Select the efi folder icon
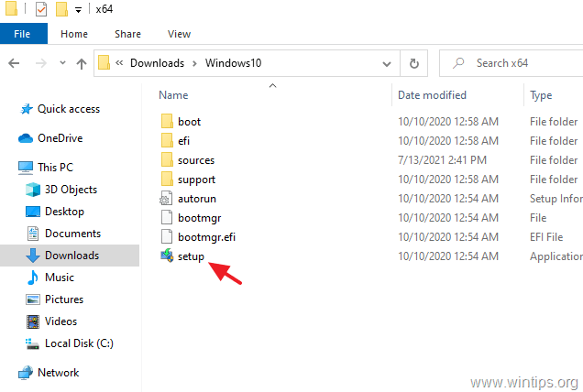This screenshot has height=392, width=583. (x=167, y=141)
